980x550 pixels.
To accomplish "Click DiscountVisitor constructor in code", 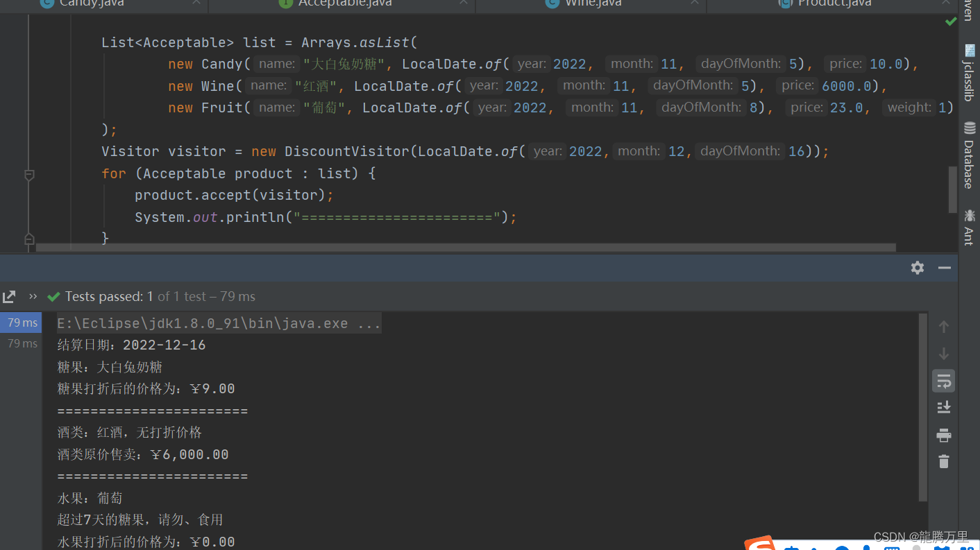I will coord(347,151).
